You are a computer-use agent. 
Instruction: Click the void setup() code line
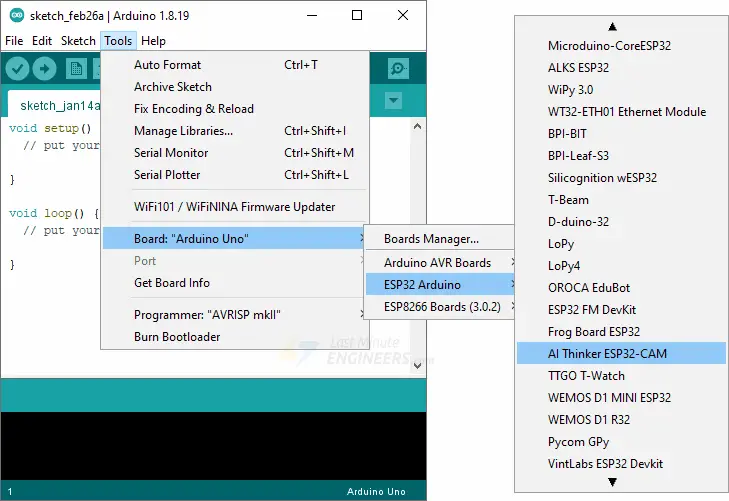click(50, 128)
